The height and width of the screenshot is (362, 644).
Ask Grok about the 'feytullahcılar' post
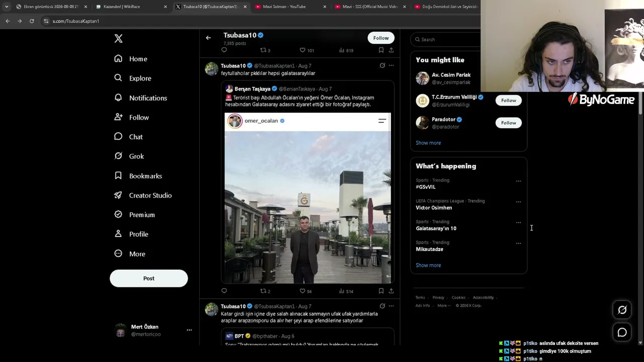(382, 65)
